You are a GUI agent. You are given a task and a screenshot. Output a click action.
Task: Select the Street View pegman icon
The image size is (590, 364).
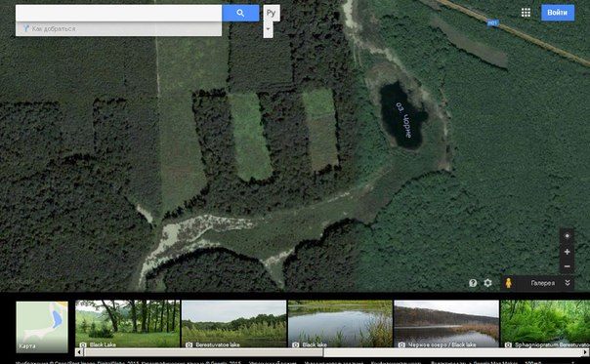pyautogui.click(x=508, y=283)
